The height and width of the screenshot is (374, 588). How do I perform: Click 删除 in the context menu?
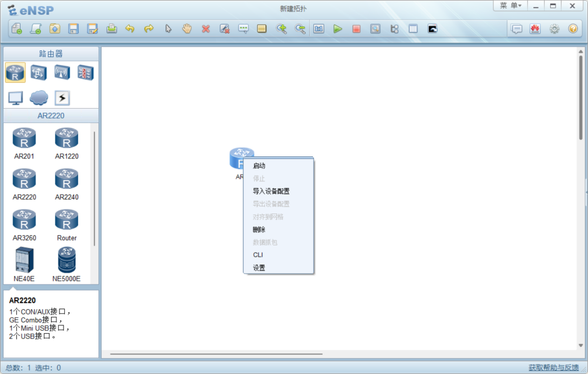point(278,230)
